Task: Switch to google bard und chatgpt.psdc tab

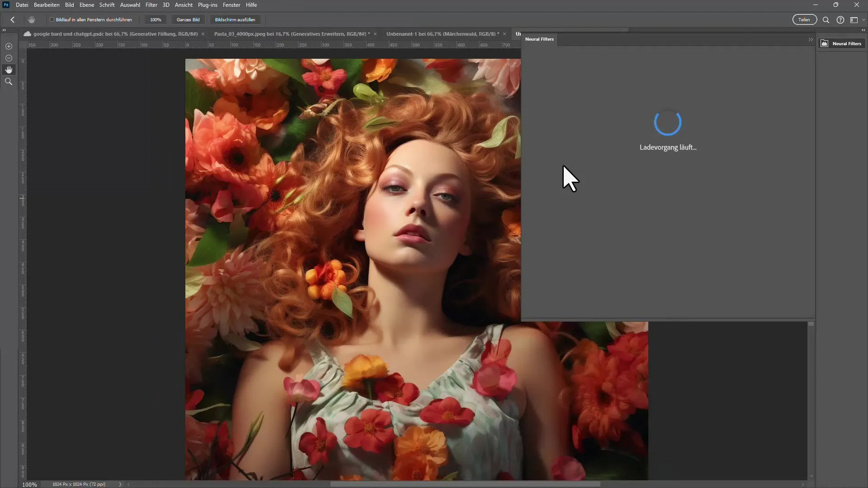Action: click(x=115, y=34)
